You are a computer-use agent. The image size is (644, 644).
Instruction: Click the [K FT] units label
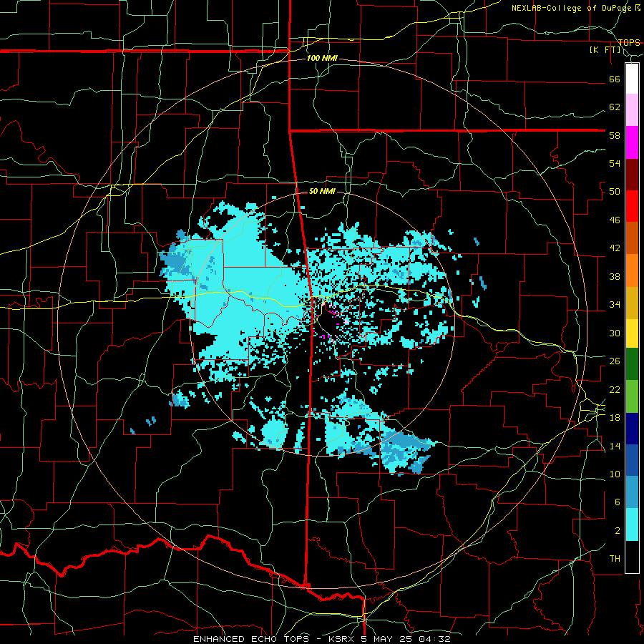[605, 49]
